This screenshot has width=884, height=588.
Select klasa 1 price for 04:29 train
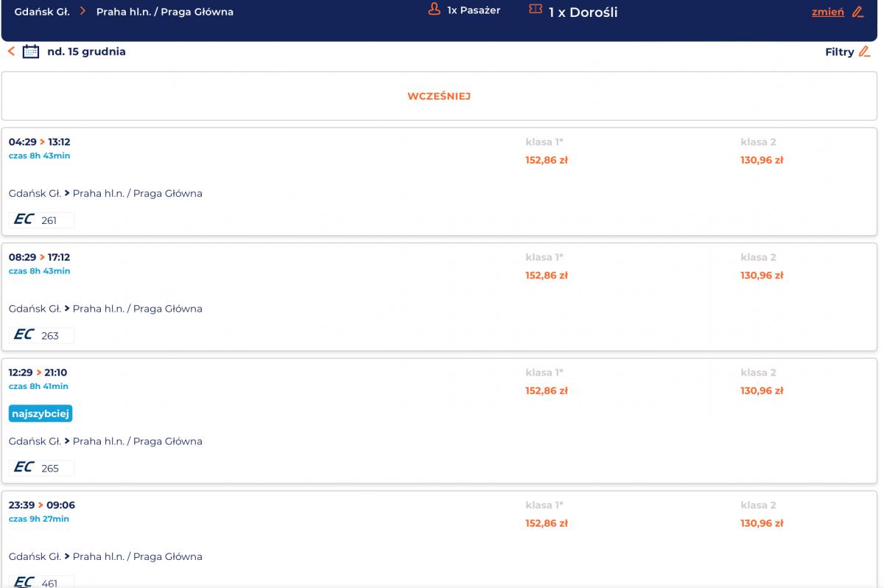coord(546,160)
